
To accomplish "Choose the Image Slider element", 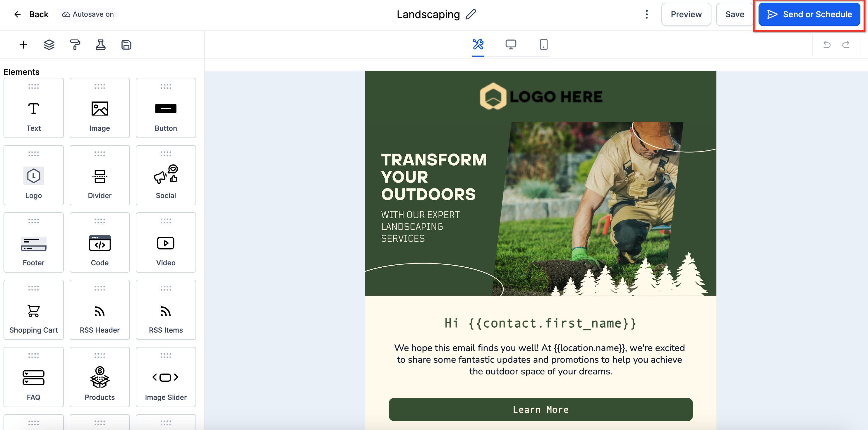I will point(165,377).
